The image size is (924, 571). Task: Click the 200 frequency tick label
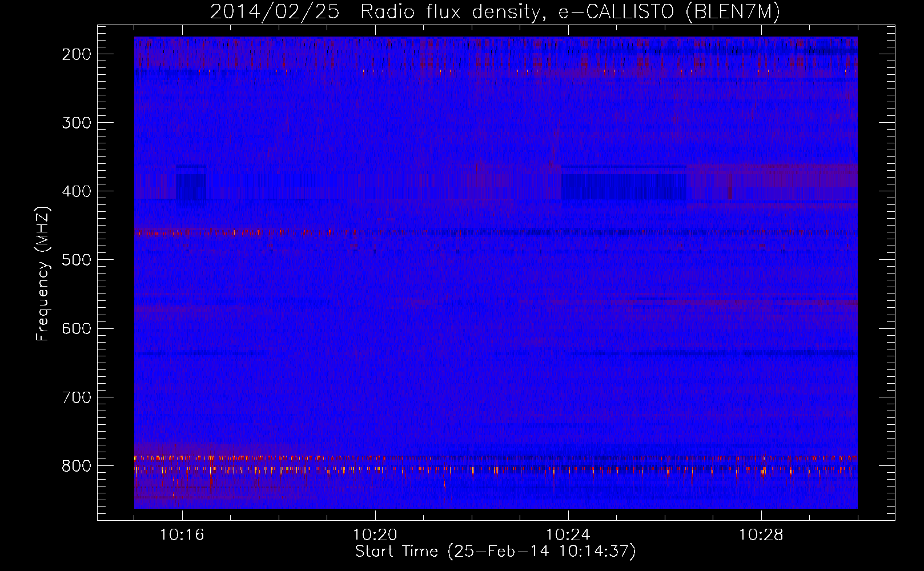pyautogui.click(x=76, y=54)
